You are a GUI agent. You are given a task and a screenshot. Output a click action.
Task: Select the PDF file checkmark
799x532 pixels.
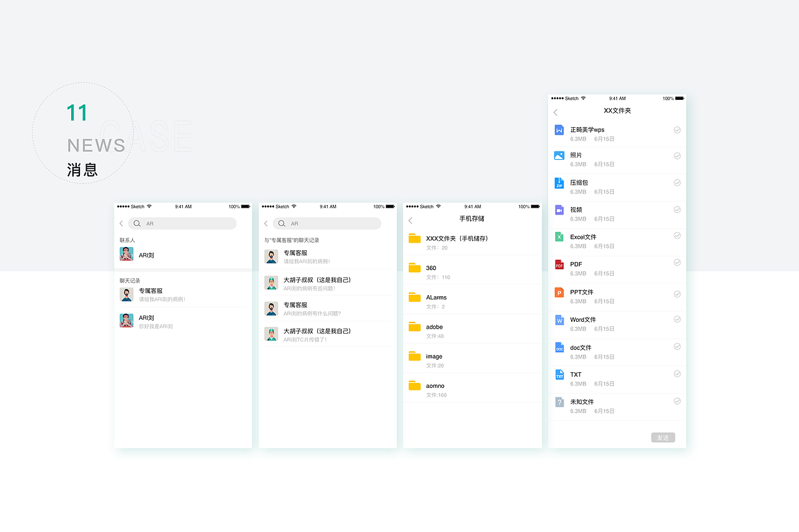coord(677,263)
